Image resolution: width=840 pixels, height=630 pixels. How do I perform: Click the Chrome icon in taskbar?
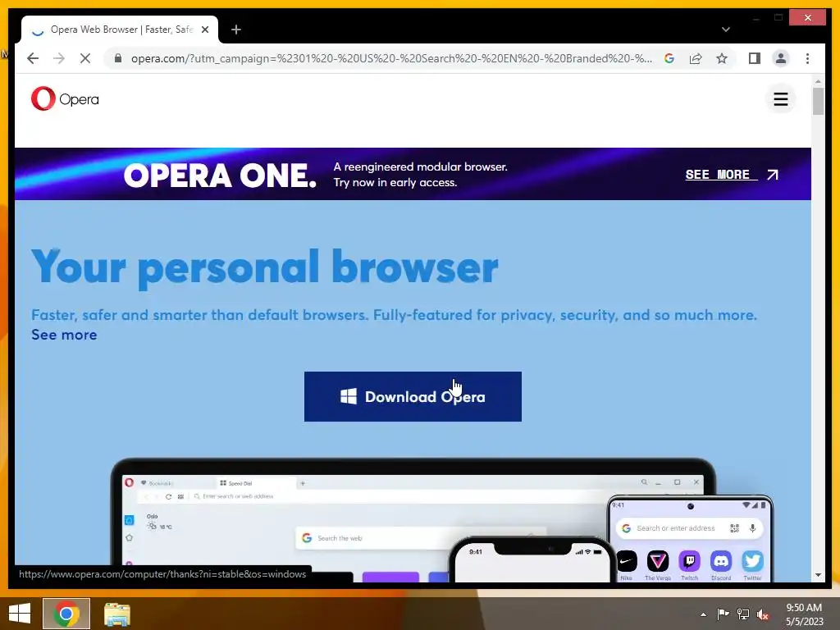[x=66, y=614]
